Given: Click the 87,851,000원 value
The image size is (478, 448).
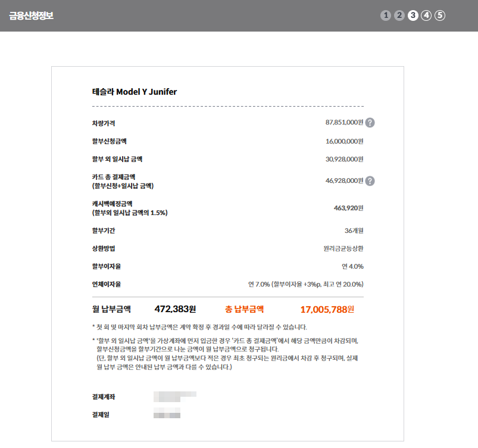Looking at the screenshot, I should pyautogui.click(x=344, y=122).
